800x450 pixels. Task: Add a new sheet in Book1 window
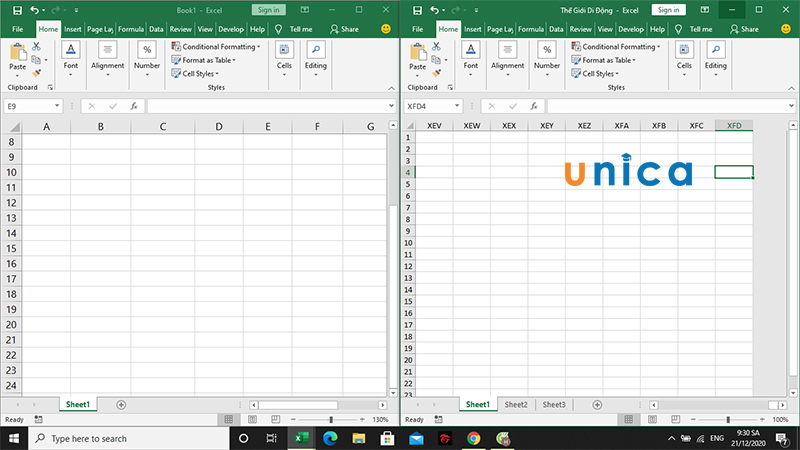pos(121,405)
